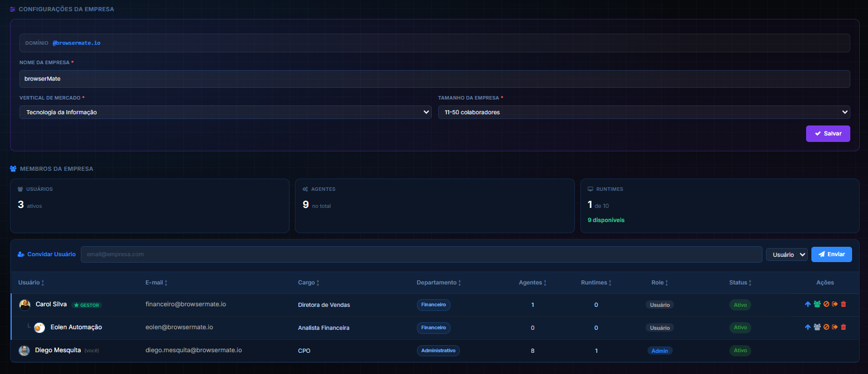This screenshot has width=868, height=374.
Task: Sort the table by the Departamento column
Action: (439, 283)
